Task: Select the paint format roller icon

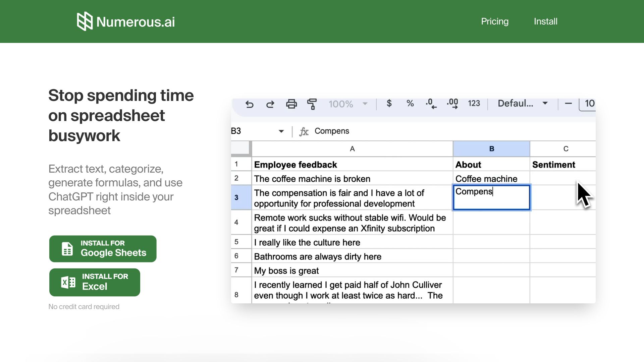Action: [312, 104]
